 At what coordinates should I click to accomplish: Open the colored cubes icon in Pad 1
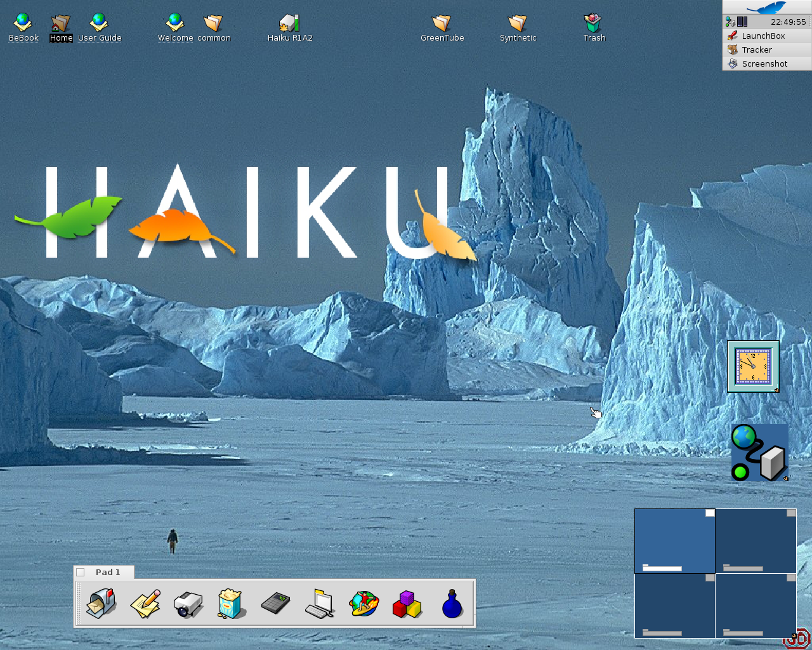[x=407, y=604]
